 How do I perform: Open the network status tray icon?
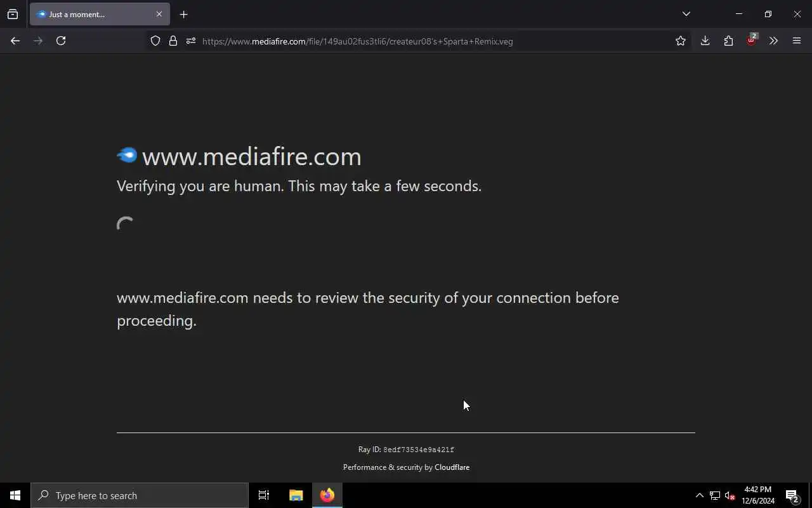(715, 495)
